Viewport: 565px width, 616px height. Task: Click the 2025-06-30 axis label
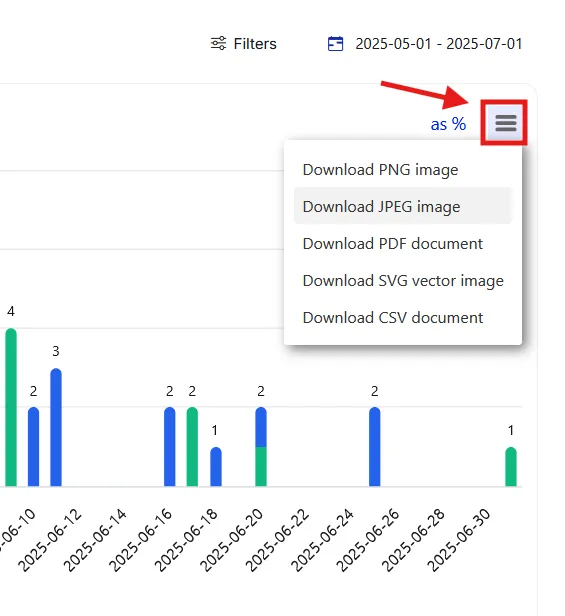click(x=459, y=540)
